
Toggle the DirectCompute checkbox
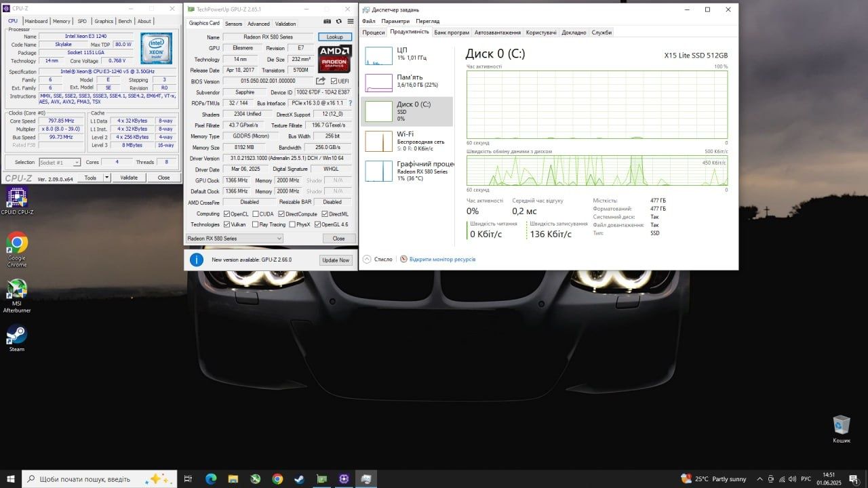(x=281, y=214)
